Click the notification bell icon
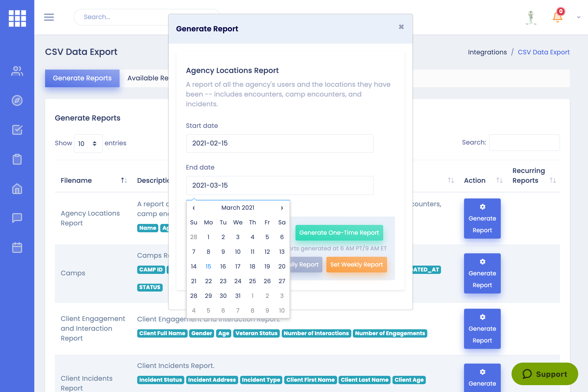Screen dimensions: 588x392 point(557,17)
